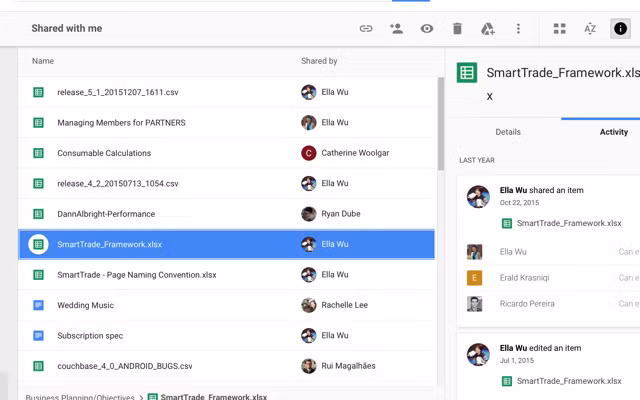Click the get shareable link icon
This screenshot has height=400, width=640.
(x=366, y=29)
